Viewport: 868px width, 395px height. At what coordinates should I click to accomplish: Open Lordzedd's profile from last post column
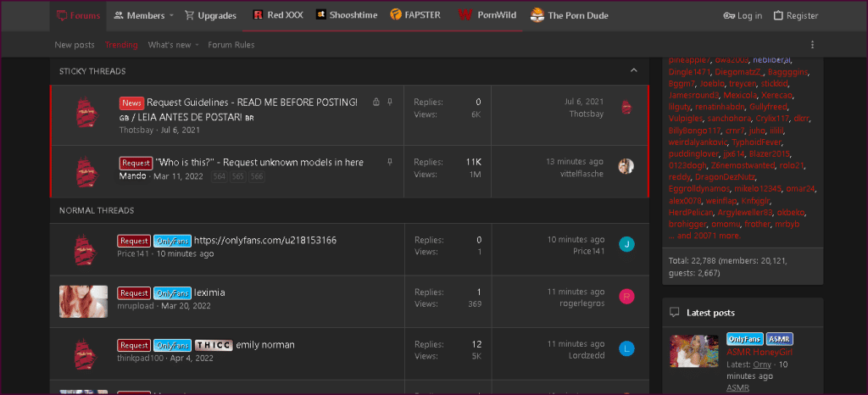587,356
